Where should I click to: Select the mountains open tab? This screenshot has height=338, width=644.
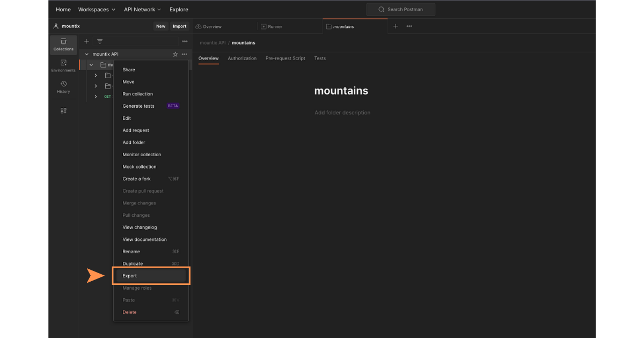pos(355,26)
